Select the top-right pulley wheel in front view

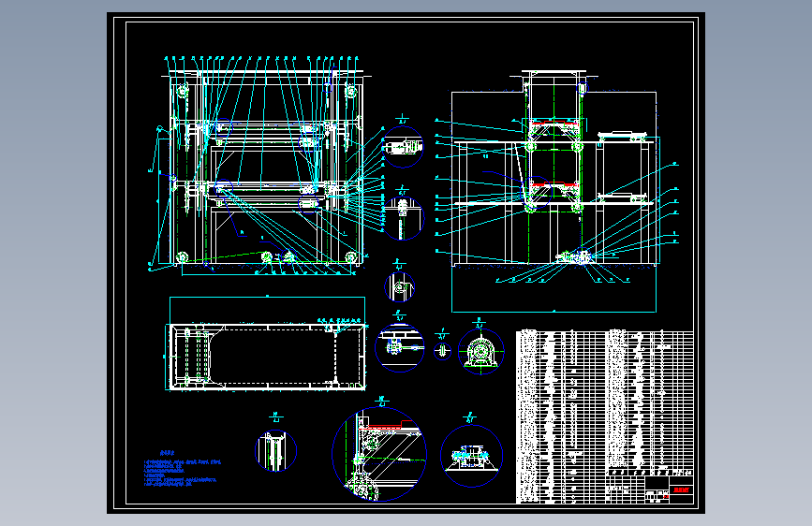click(x=351, y=91)
